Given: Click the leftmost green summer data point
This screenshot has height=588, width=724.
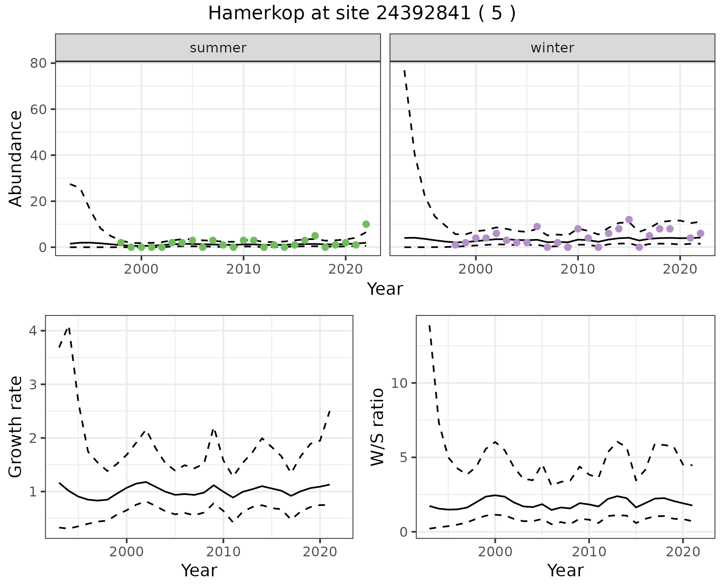Looking at the screenshot, I should (121, 243).
